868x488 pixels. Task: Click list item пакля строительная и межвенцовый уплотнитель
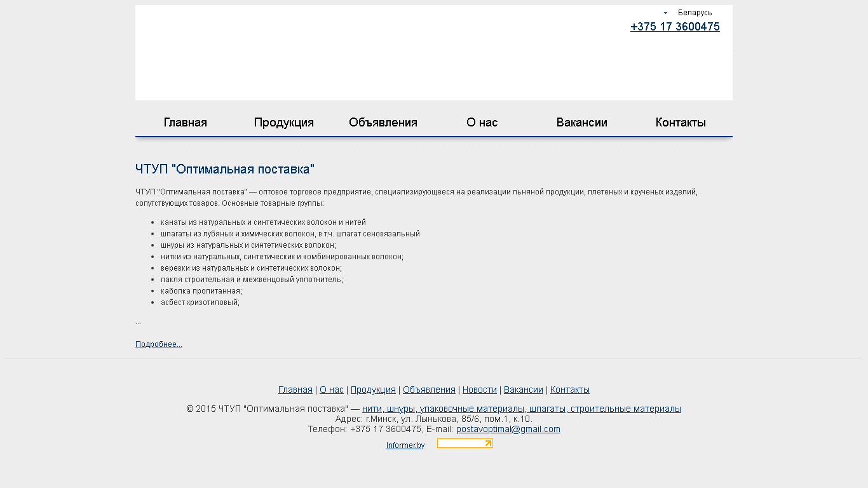click(252, 280)
